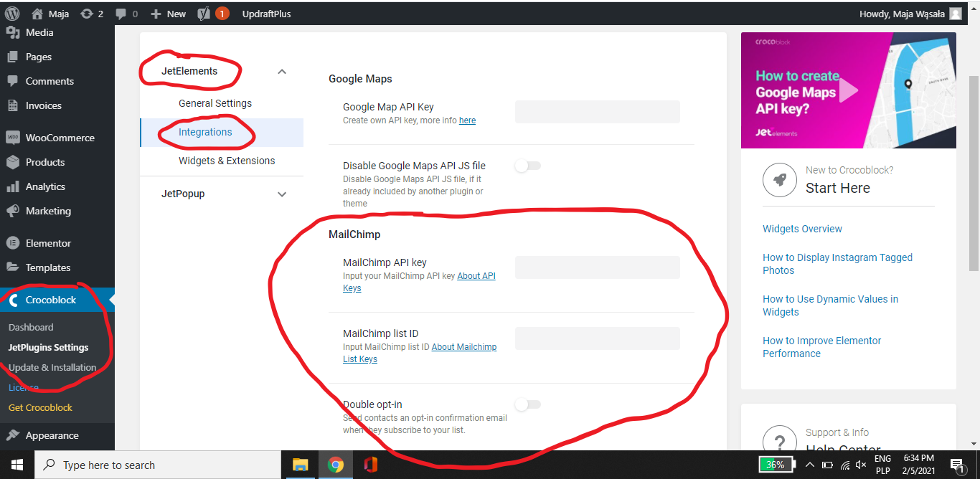Open Office app from taskbar
This screenshot has height=479, width=980.
click(370, 465)
